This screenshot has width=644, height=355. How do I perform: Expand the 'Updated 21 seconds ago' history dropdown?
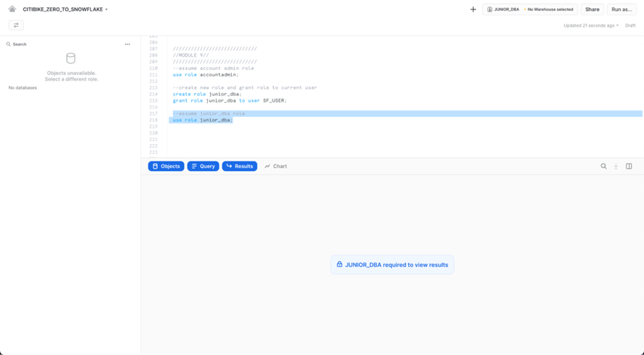coord(591,25)
